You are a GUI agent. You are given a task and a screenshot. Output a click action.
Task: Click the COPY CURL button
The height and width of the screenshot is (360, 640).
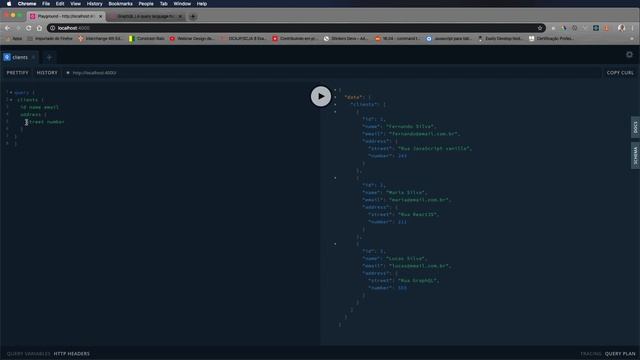pos(620,73)
